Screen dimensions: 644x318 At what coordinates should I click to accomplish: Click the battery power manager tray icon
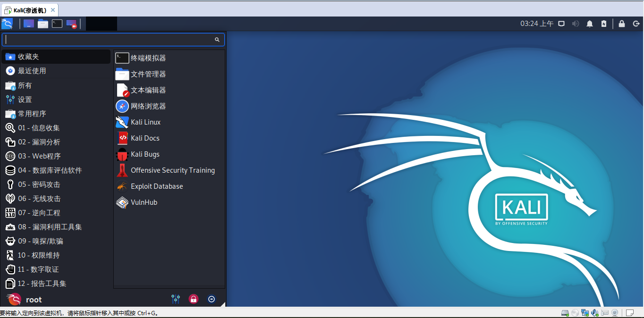(x=604, y=24)
